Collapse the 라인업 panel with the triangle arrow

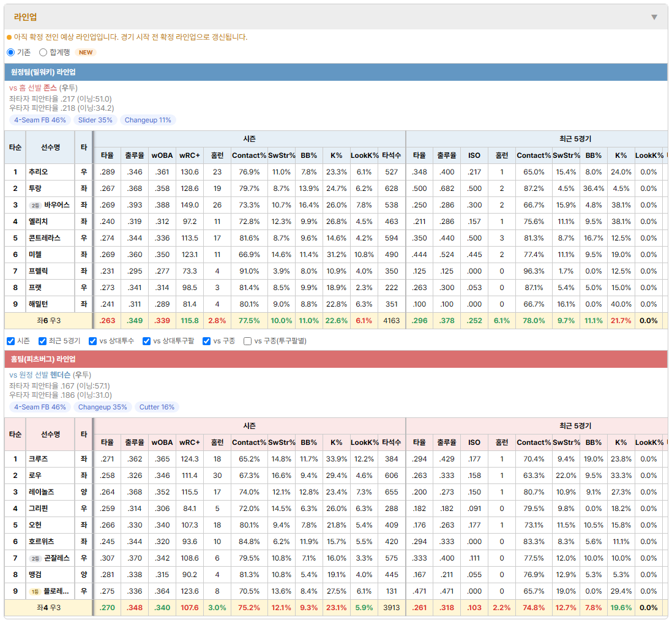click(x=654, y=17)
